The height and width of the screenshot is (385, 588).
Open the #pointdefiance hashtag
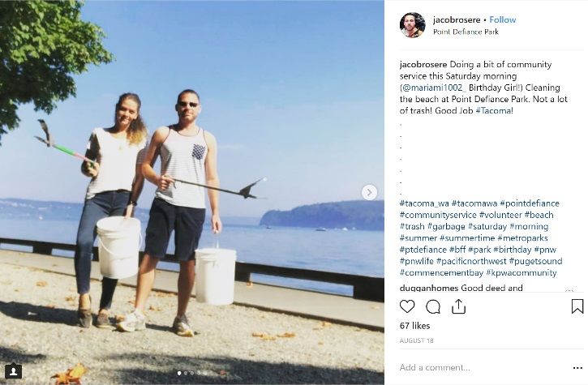[530, 203]
